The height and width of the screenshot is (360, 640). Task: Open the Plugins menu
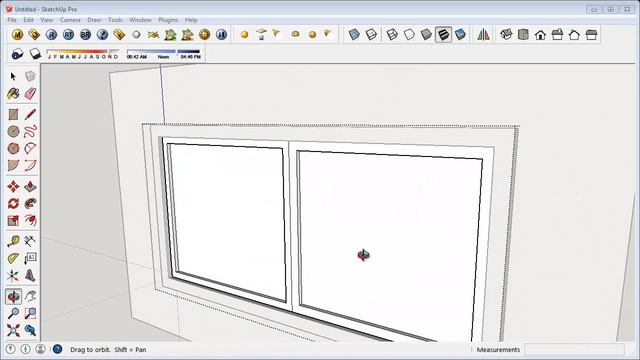[168, 20]
